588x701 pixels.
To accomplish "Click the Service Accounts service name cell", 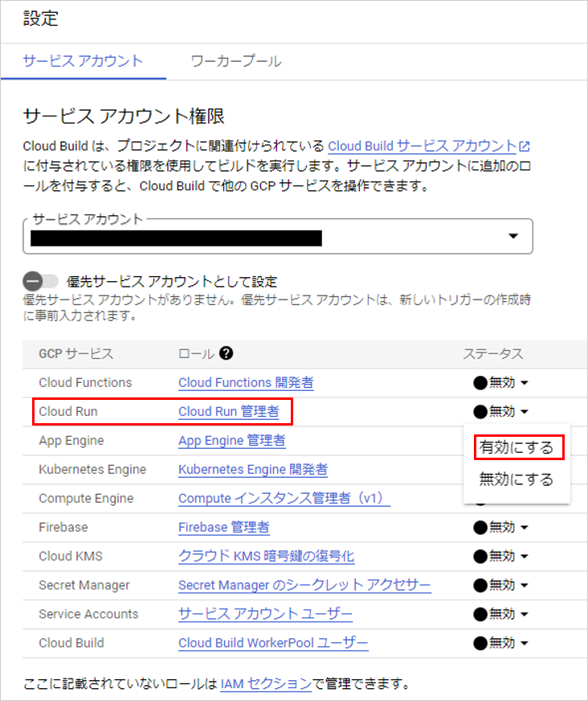I will pyautogui.click(x=88, y=614).
